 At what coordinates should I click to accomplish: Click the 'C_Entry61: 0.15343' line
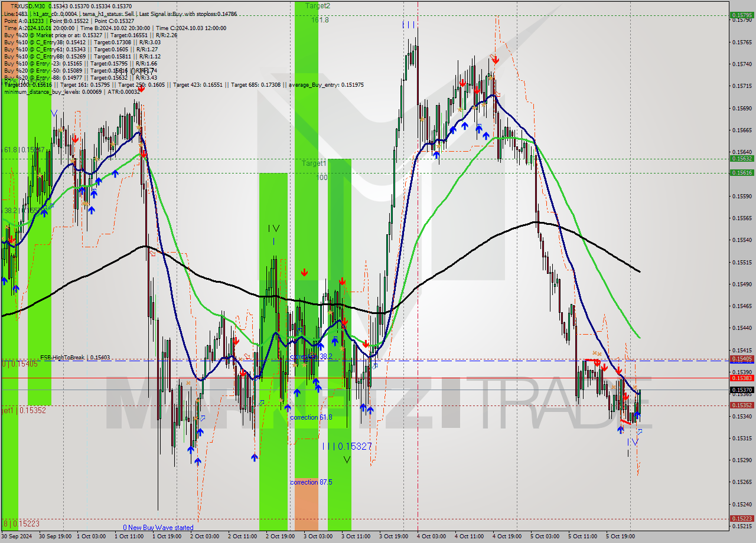click(x=80, y=50)
